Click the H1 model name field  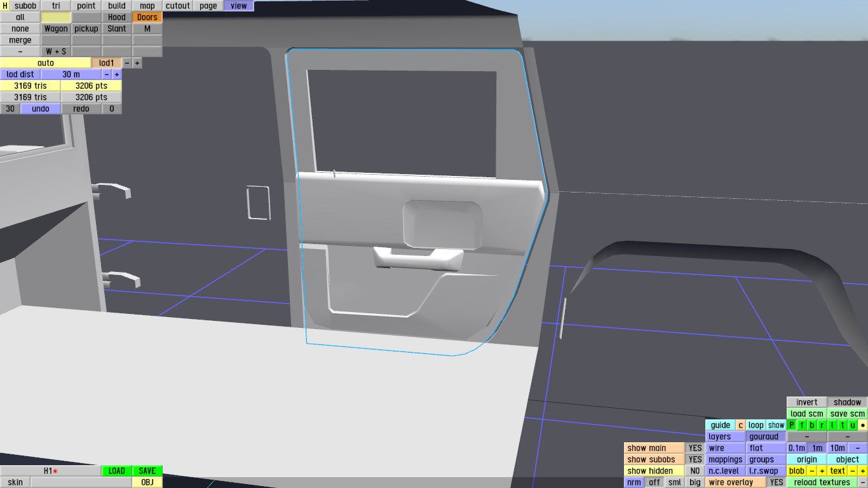click(51, 471)
